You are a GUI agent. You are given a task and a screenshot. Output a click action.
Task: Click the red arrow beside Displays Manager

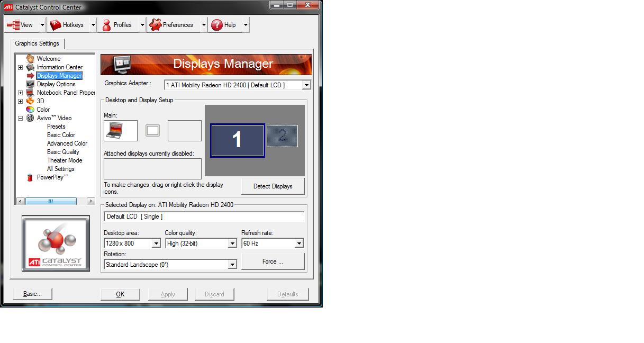[x=30, y=76]
